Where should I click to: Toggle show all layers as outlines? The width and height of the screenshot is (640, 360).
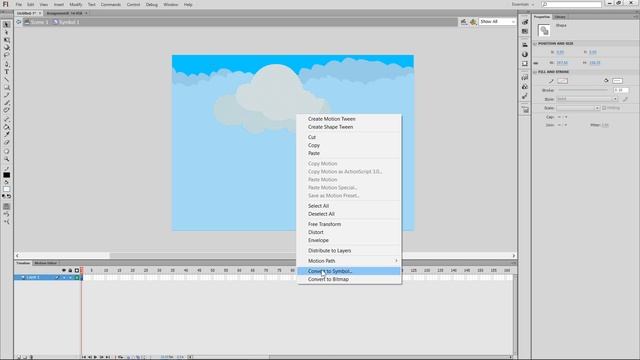[77, 270]
